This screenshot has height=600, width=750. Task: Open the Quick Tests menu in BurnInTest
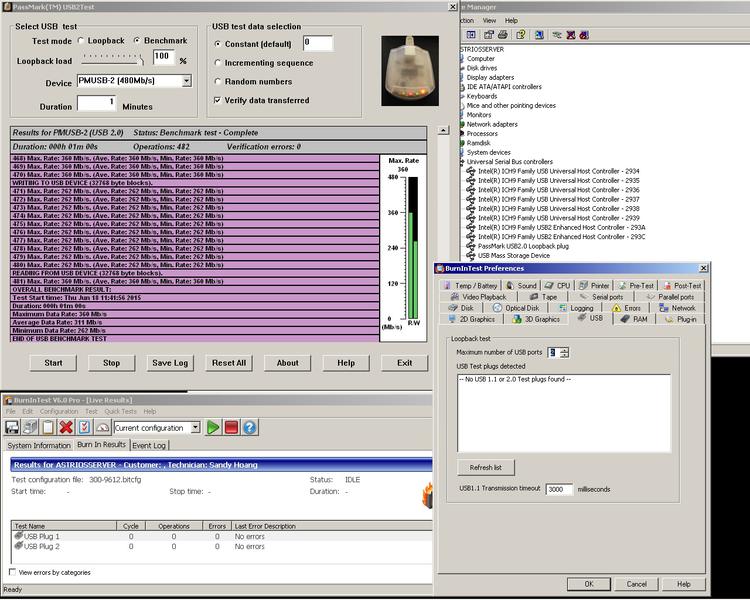coord(120,411)
